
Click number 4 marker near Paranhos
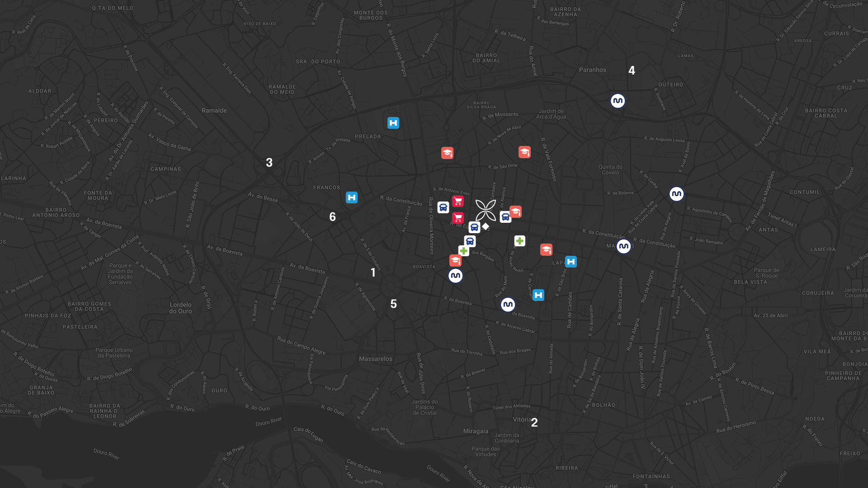(632, 70)
